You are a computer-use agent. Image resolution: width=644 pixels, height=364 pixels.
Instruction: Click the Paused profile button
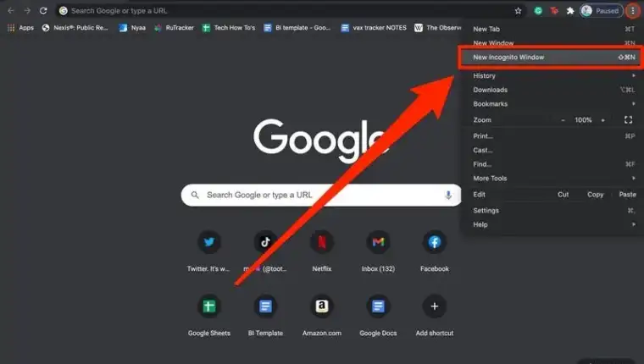click(602, 11)
